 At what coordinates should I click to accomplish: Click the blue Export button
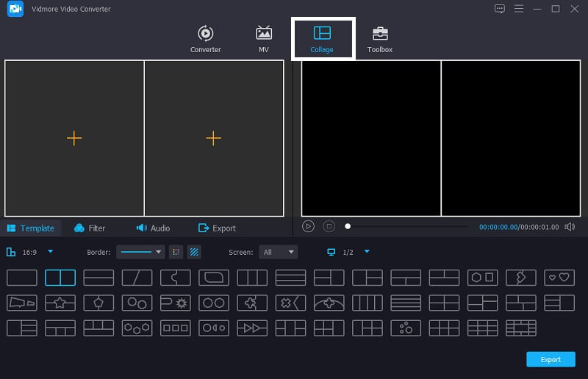(x=551, y=359)
